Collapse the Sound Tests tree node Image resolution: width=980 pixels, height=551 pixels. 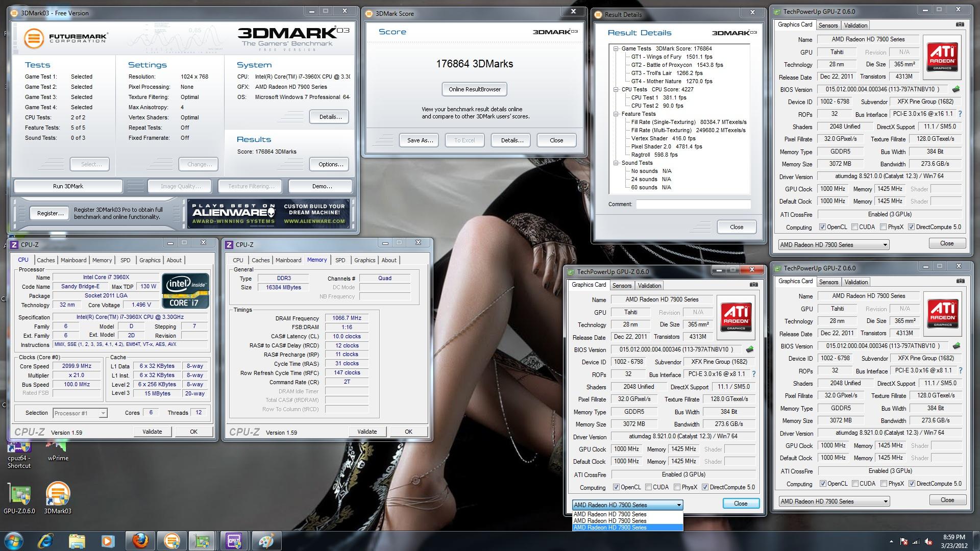coord(616,163)
